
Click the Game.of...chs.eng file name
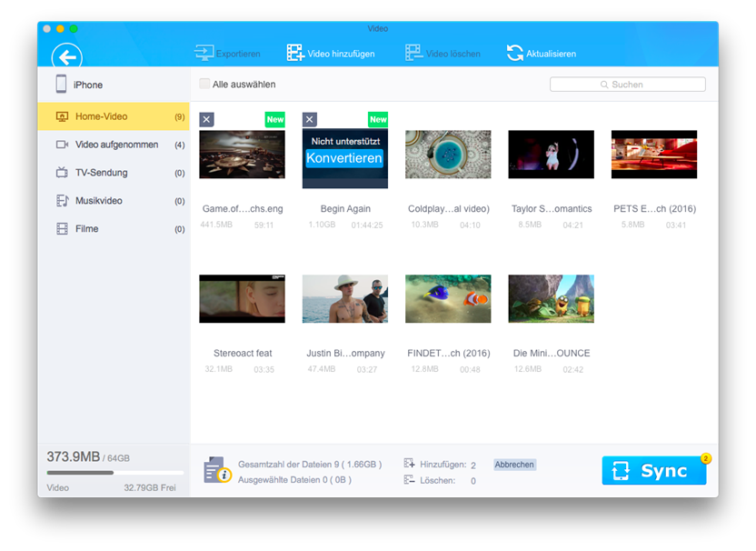(243, 208)
